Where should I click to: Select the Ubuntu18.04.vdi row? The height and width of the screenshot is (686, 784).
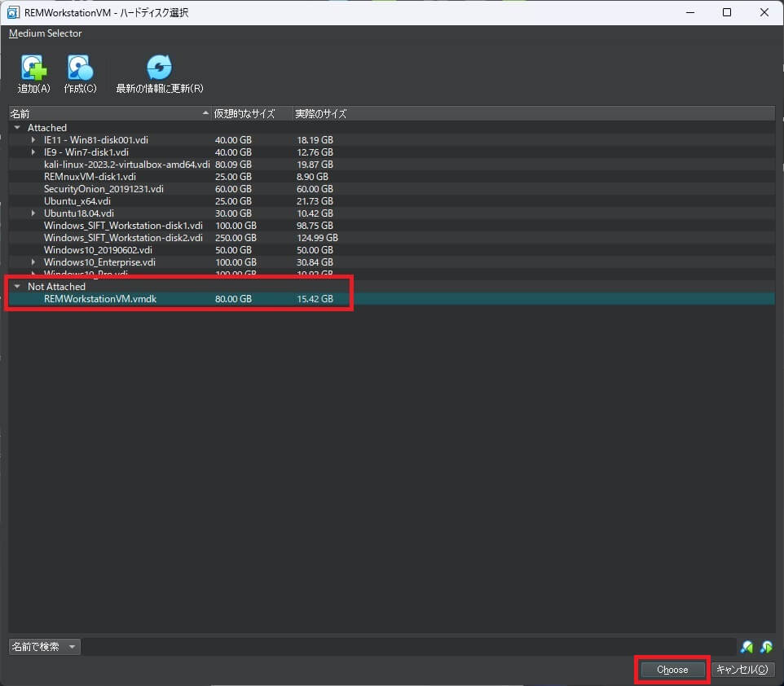(x=391, y=213)
